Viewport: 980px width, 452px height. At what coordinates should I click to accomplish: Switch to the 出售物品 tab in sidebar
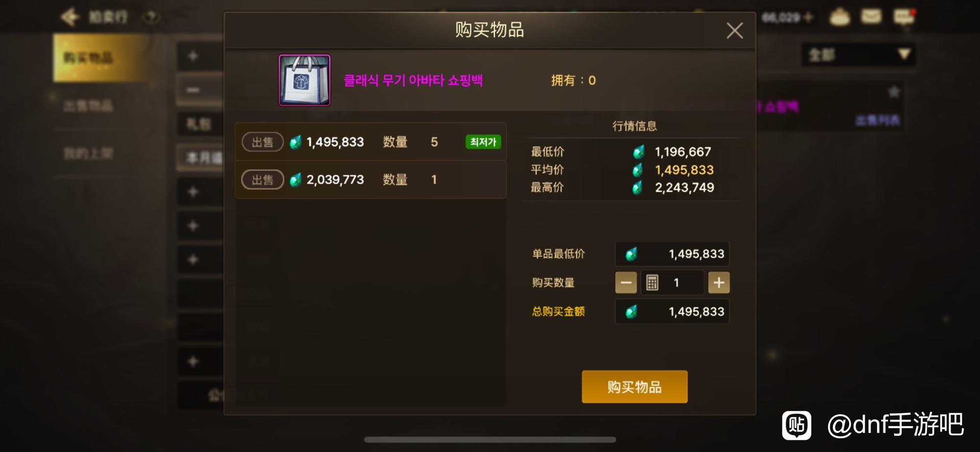click(88, 106)
